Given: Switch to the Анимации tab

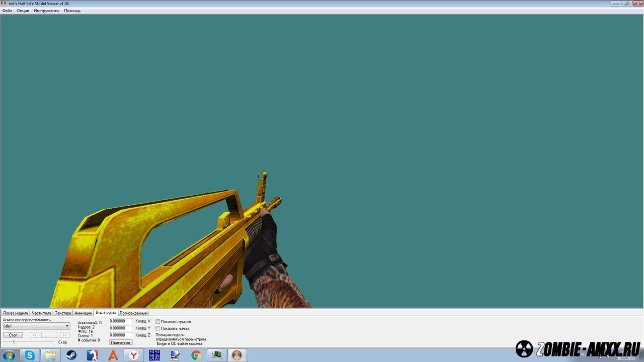Looking at the screenshot, I should [x=83, y=313].
